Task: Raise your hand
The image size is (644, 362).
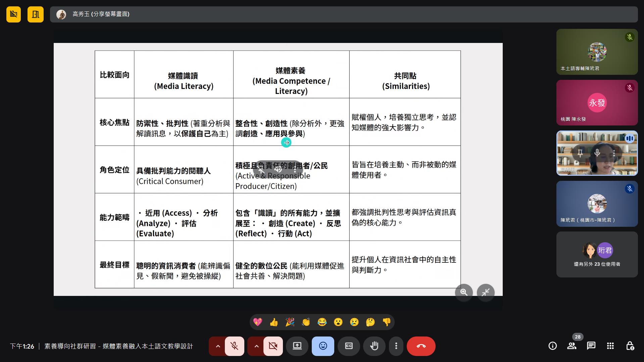Action: click(x=374, y=346)
